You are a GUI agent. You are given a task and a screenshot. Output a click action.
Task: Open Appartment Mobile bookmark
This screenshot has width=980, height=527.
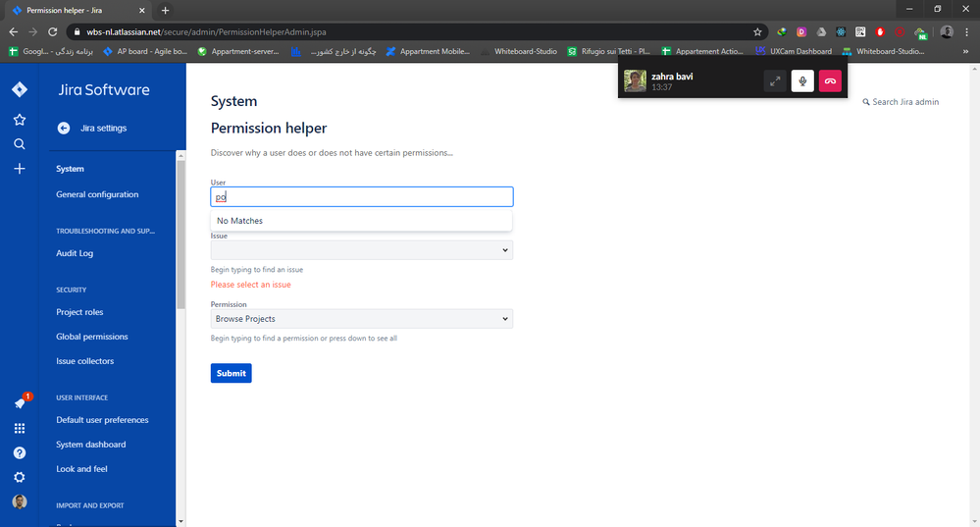pos(428,51)
